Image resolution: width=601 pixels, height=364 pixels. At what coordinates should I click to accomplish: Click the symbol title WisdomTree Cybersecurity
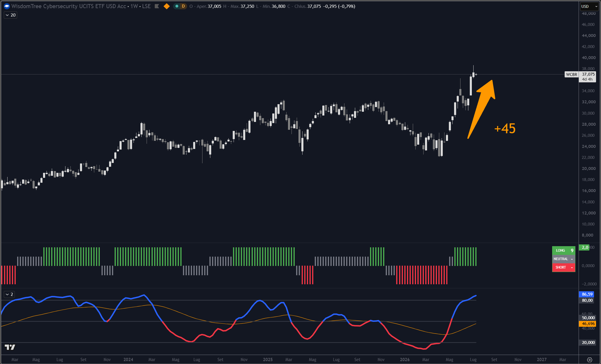pyautogui.click(x=69, y=6)
